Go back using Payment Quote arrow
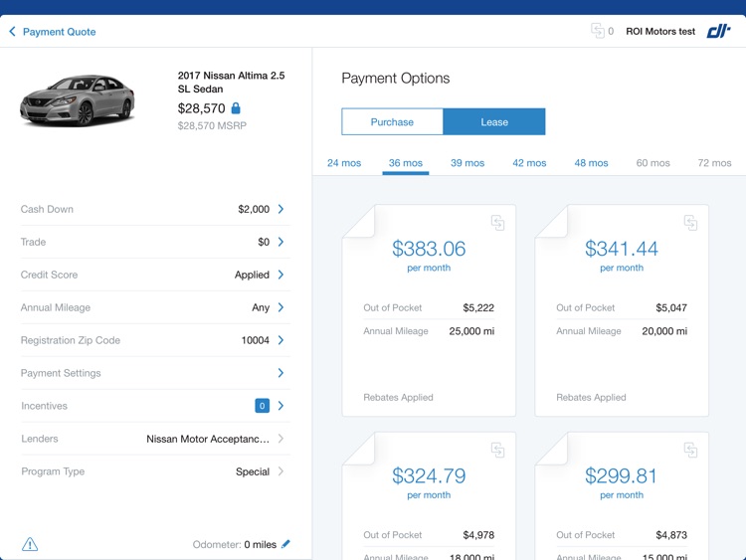 tap(12, 32)
